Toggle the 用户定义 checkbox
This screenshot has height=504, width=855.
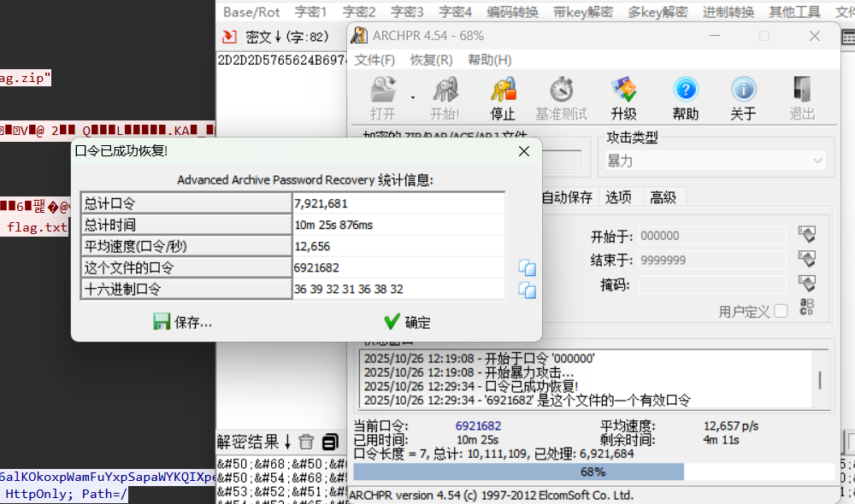781,311
